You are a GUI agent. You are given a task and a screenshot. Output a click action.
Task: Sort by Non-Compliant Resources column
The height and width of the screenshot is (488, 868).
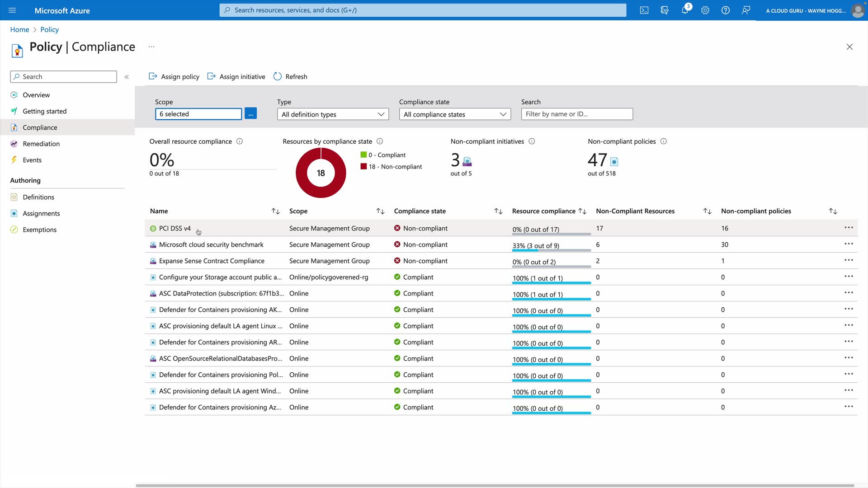click(707, 211)
